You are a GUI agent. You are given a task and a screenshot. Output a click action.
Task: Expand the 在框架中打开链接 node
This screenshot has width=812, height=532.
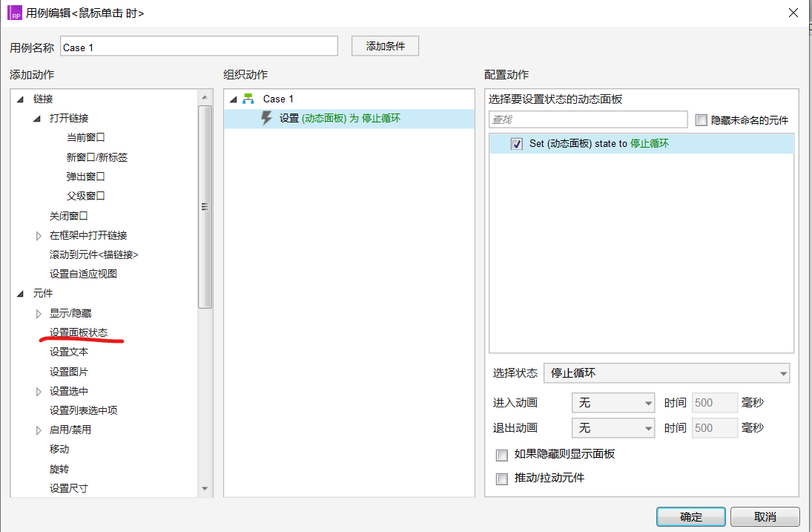(x=39, y=236)
